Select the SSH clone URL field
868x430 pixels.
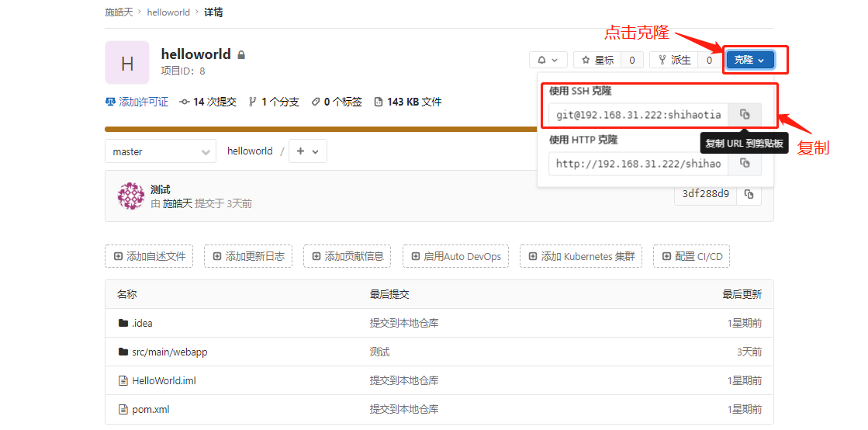[x=638, y=115]
